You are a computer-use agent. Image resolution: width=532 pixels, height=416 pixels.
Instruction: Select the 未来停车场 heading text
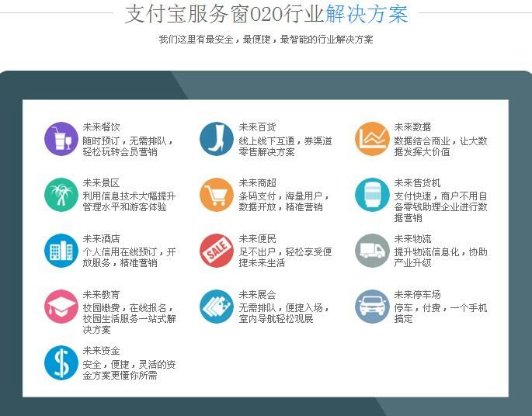[x=417, y=295]
